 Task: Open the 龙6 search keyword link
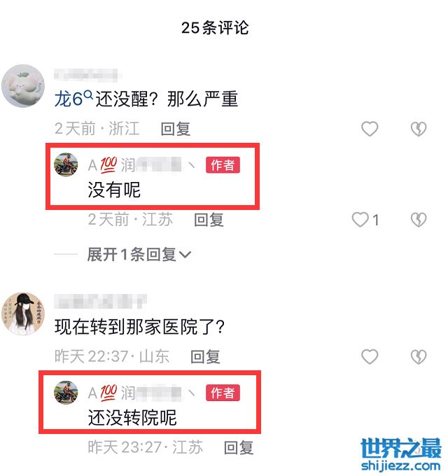pyautogui.click(x=69, y=99)
